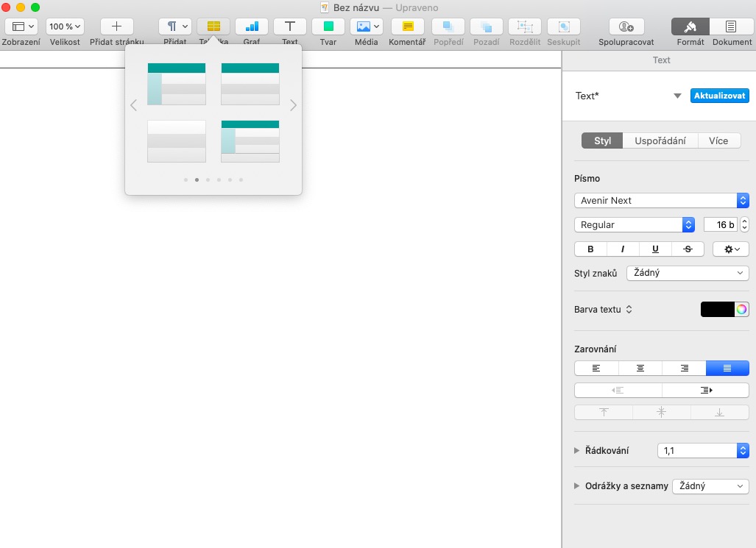Open the Regular font weight dropdown
The height and width of the screenshot is (548, 756).
point(634,224)
